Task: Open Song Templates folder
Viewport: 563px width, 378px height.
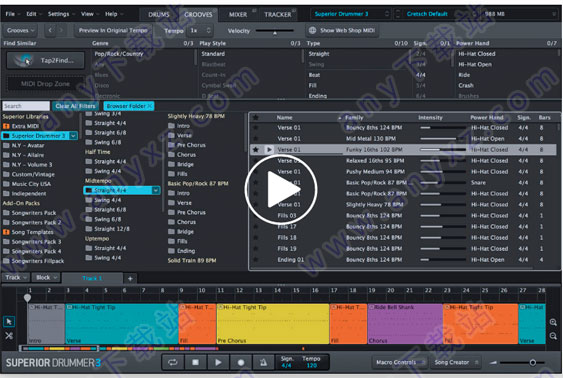Action: [28, 232]
